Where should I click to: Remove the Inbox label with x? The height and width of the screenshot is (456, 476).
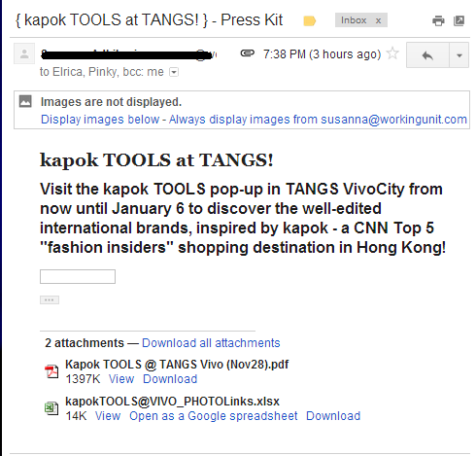point(378,20)
